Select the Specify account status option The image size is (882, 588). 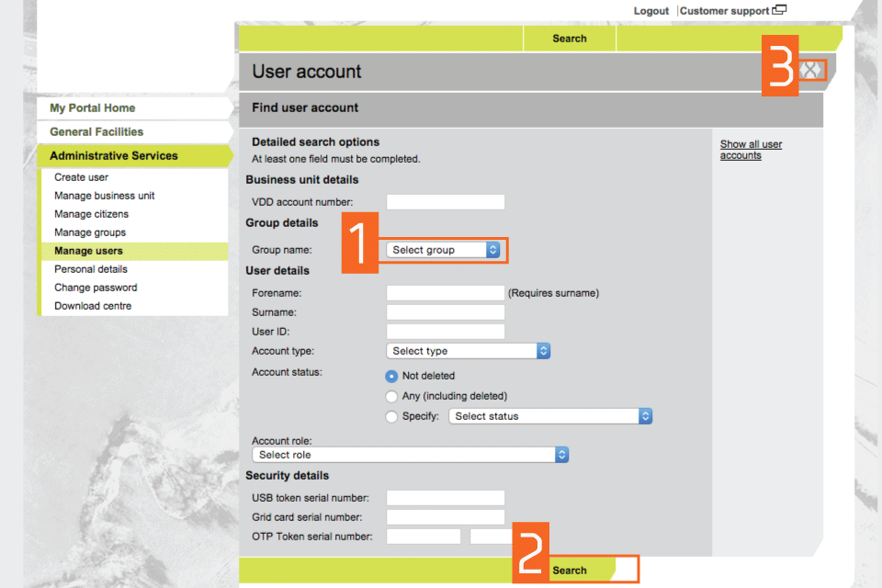pos(392,416)
